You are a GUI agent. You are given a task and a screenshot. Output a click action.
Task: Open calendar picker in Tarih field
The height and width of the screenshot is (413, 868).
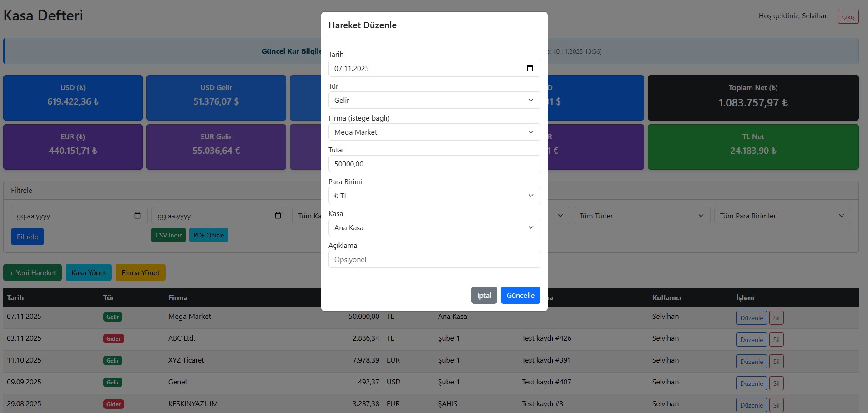(530, 68)
